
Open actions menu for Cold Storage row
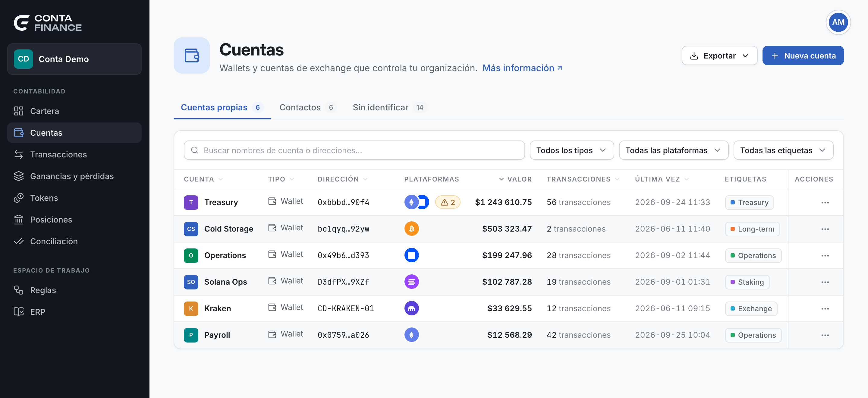(x=825, y=229)
